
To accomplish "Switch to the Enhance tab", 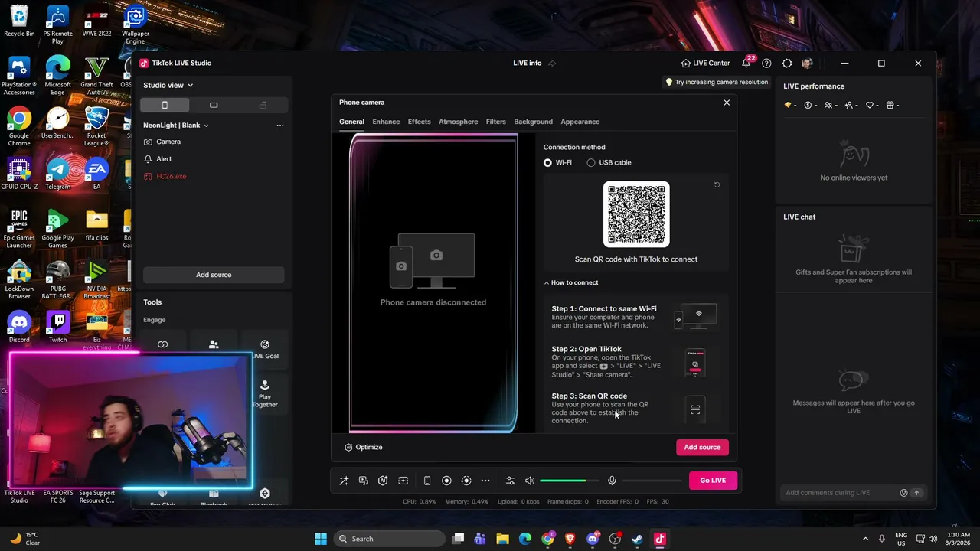I will (386, 122).
